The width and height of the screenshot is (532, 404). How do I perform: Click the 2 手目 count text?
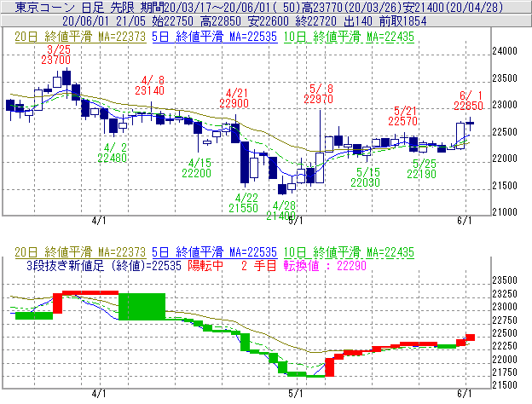259,266
